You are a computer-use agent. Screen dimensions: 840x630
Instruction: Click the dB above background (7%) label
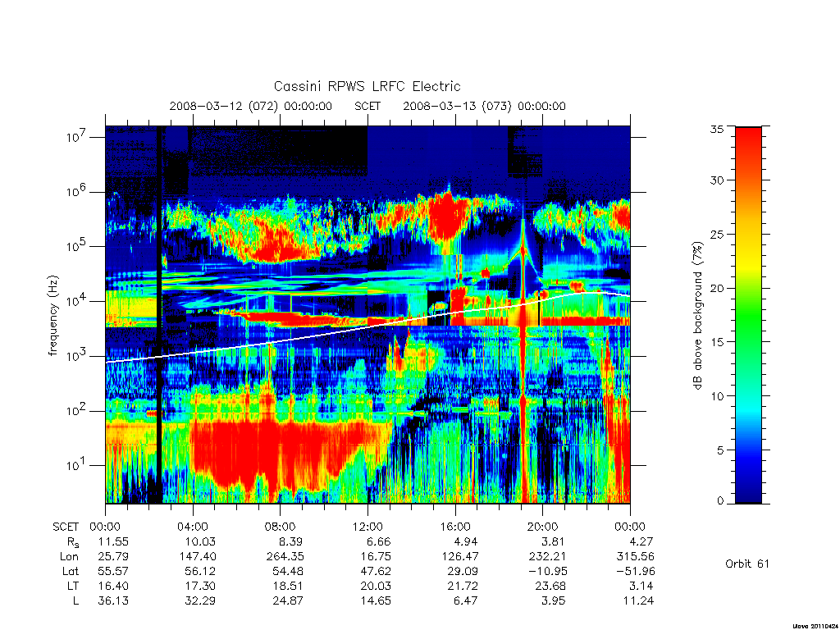(x=697, y=315)
